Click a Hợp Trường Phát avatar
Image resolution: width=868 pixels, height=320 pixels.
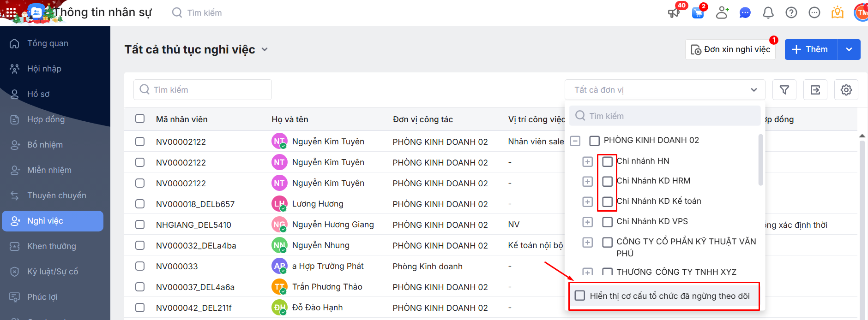coord(279,266)
